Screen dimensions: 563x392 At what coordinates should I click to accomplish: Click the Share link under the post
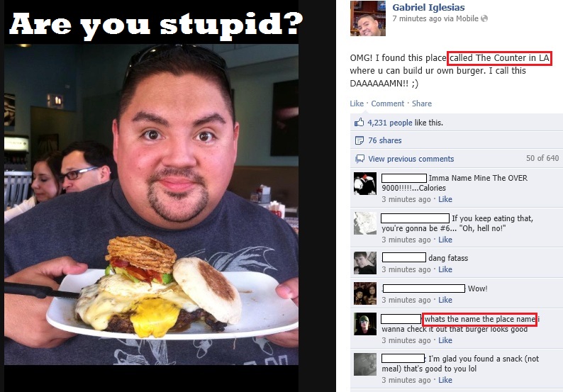tap(421, 103)
